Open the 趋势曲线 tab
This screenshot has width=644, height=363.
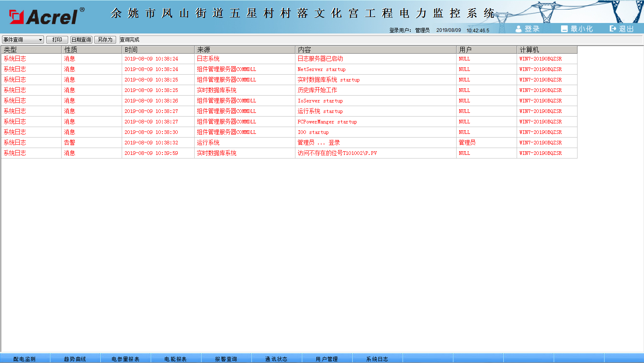[x=75, y=359]
